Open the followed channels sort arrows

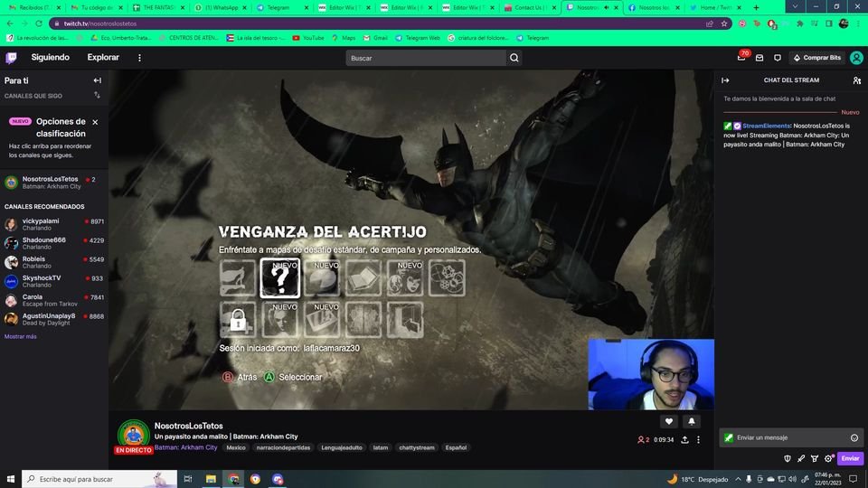98,95
